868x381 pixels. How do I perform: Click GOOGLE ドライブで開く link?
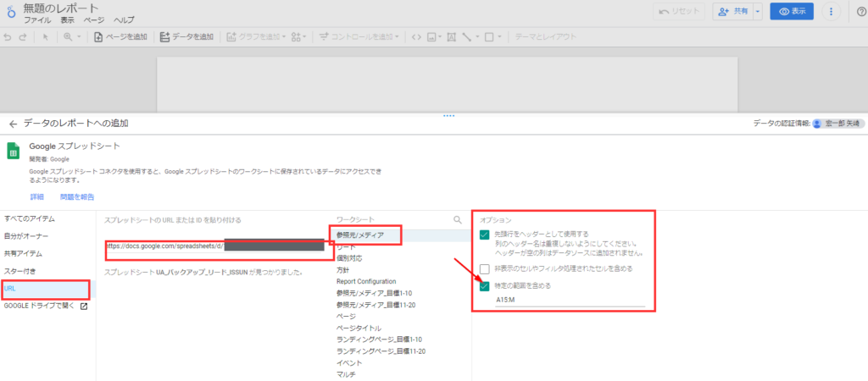pos(46,306)
